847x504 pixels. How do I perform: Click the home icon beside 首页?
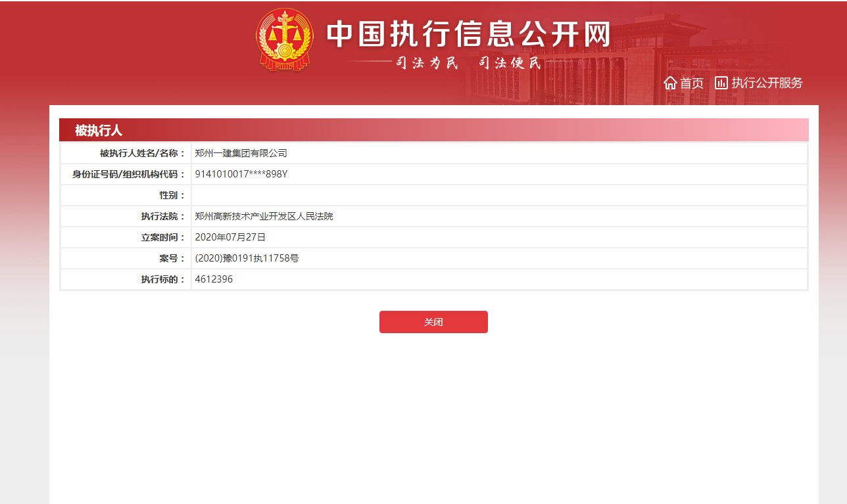click(x=670, y=83)
